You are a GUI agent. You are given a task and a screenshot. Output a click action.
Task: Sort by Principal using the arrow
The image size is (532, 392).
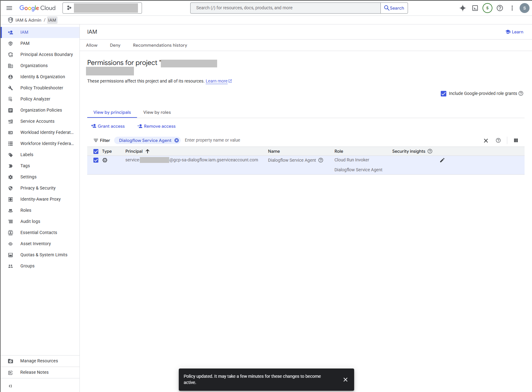tap(148, 151)
